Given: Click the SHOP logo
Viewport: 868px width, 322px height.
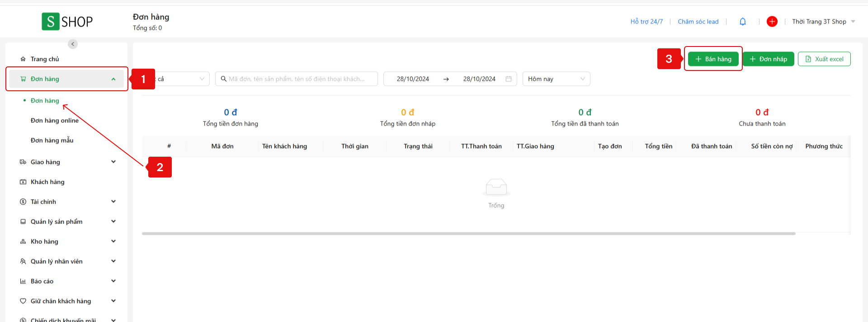Looking at the screenshot, I should coord(67,21).
